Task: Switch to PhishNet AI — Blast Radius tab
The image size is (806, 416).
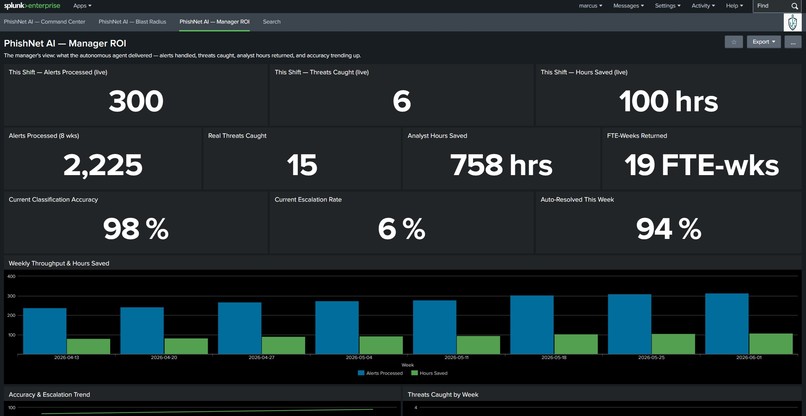Action: (x=132, y=22)
